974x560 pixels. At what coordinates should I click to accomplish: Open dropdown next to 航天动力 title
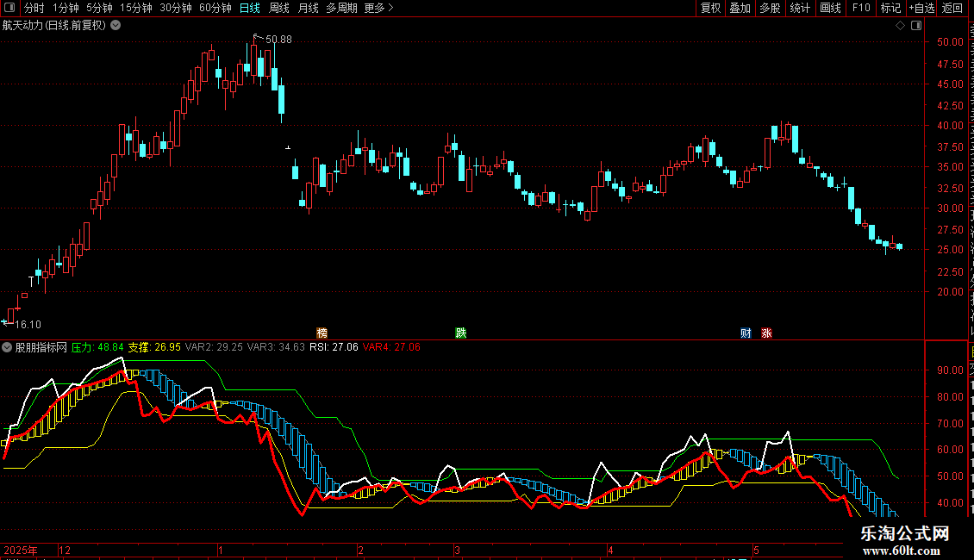[x=116, y=26]
